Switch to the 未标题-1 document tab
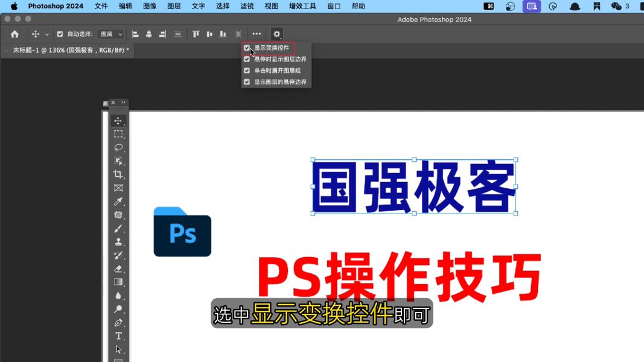The height and width of the screenshot is (362, 644). (71, 50)
